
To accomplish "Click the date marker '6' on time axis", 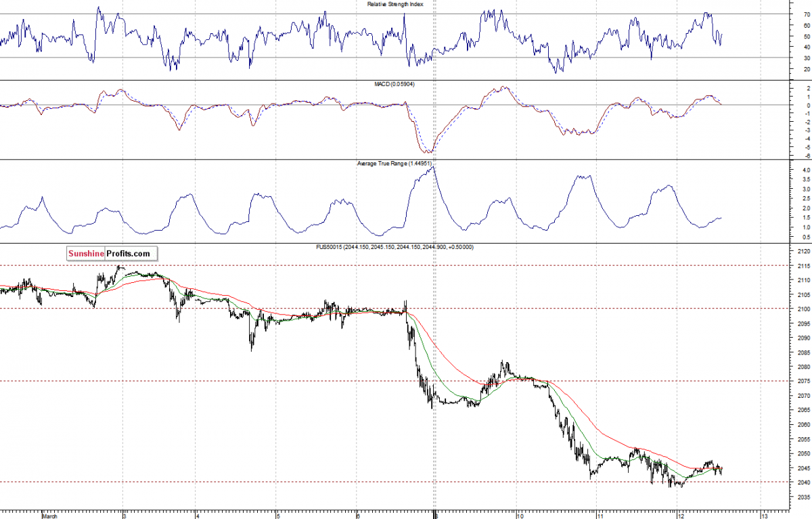I will click(358, 516).
